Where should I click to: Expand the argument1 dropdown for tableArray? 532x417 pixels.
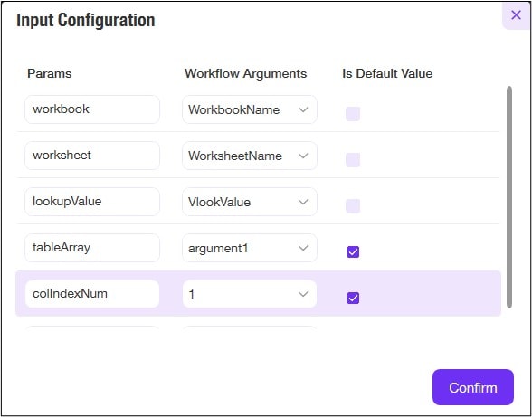click(x=250, y=248)
